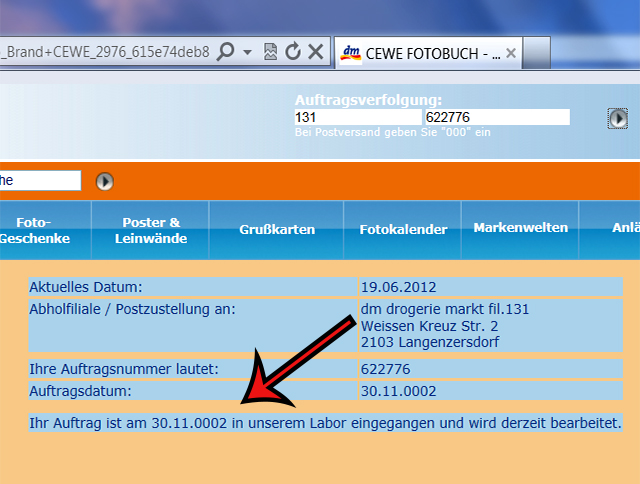Viewport: 640px width, 484px height.
Task: Close the CEWE FOTOBUCH tab
Action: [x=511, y=53]
